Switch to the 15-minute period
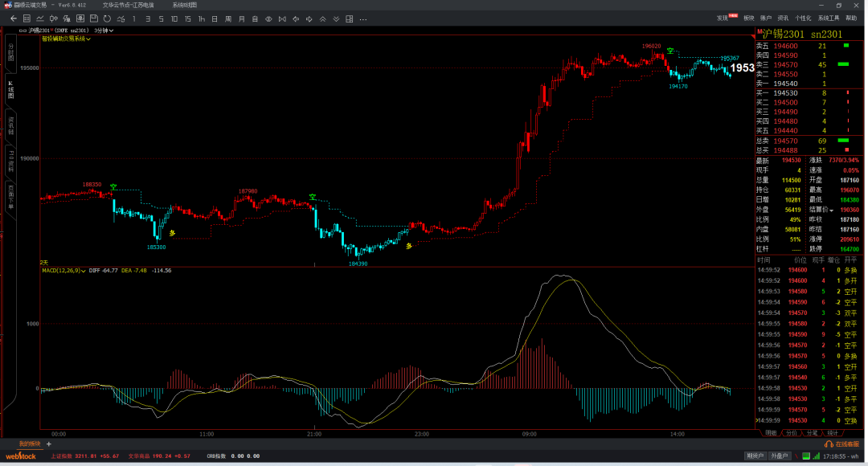 click(x=187, y=18)
